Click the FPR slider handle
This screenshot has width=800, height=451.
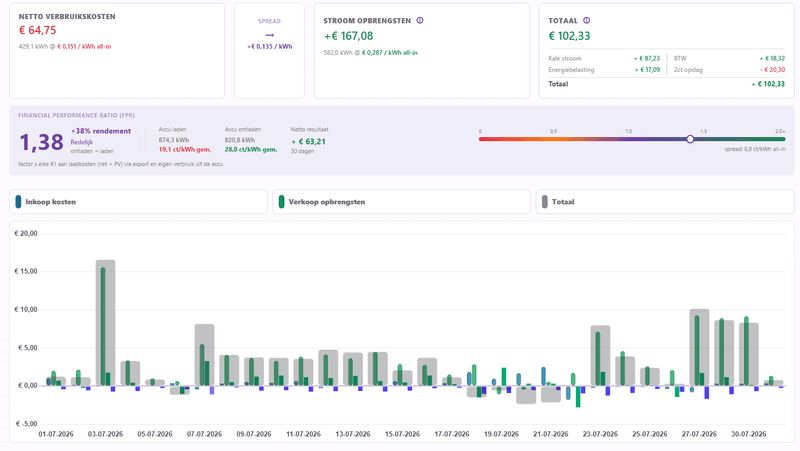coord(690,139)
